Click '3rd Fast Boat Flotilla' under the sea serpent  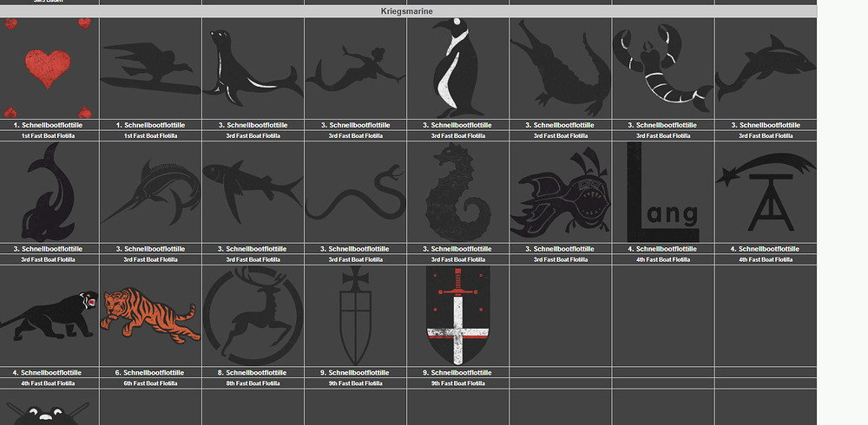[355, 259]
